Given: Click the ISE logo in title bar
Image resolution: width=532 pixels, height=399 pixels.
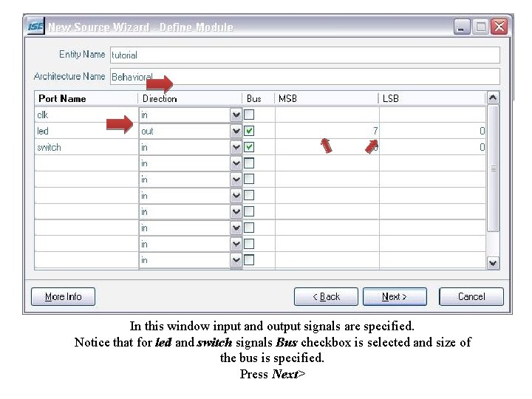Looking at the screenshot, I should (x=35, y=26).
